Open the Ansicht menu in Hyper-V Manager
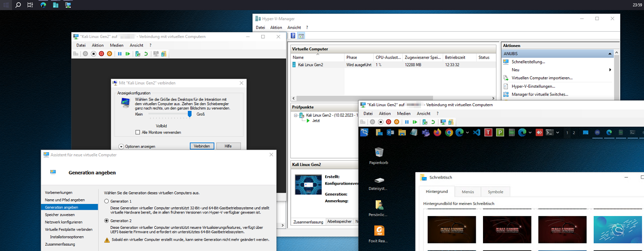 point(294,27)
